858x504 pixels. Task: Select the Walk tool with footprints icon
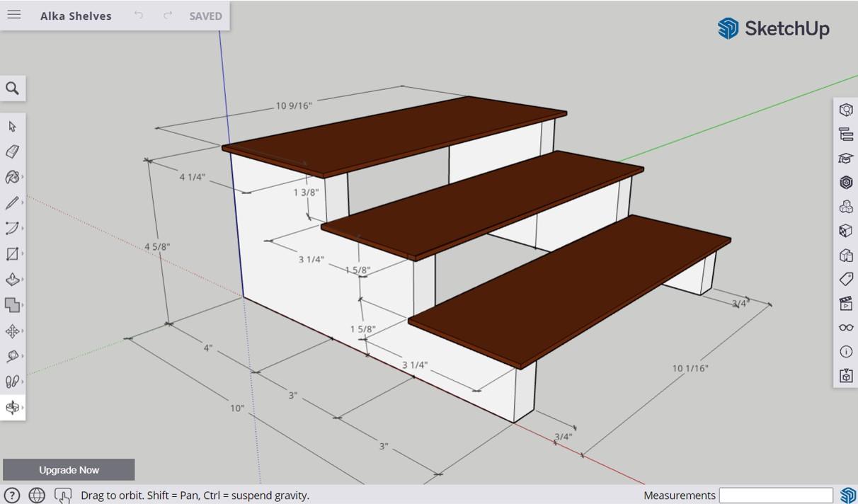click(x=11, y=382)
